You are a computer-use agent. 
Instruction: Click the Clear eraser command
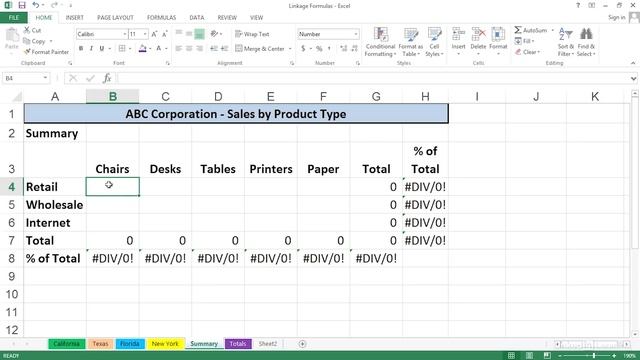coord(527,52)
